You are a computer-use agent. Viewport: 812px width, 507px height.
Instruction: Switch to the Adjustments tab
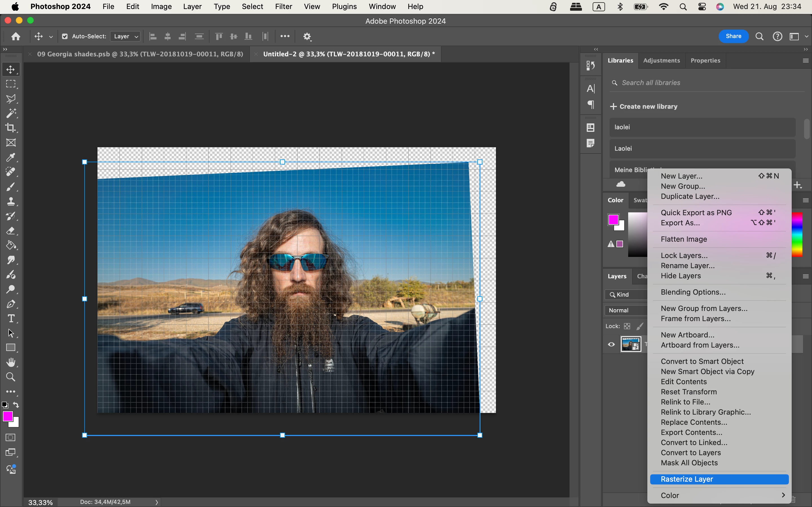point(661,60)
